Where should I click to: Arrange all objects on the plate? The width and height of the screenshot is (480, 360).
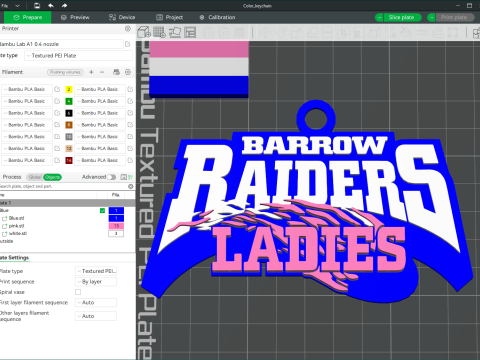pyautogui.click(x=190, y=32)
